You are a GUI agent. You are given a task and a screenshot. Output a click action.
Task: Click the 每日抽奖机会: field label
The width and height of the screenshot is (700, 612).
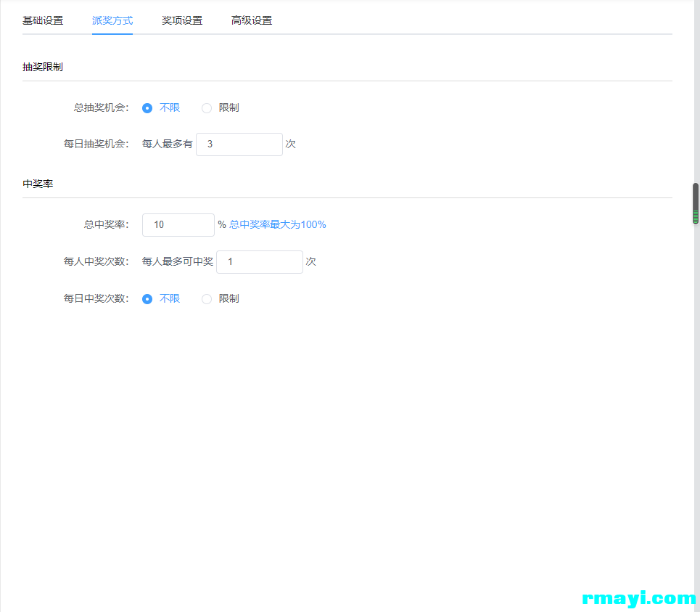tap(96, 144)
